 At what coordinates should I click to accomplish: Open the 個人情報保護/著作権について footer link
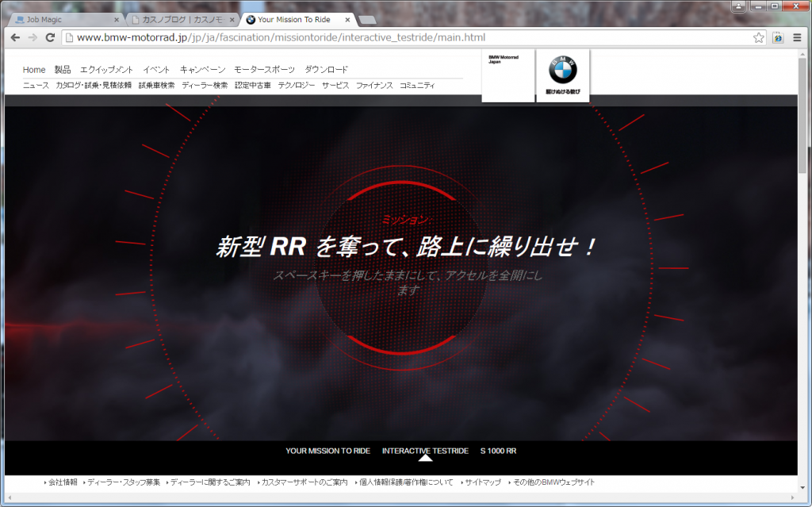406,482
